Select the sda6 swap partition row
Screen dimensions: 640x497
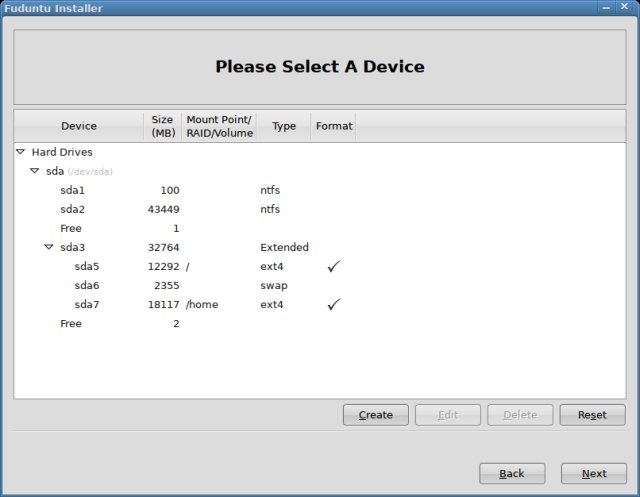pos(320,285)
